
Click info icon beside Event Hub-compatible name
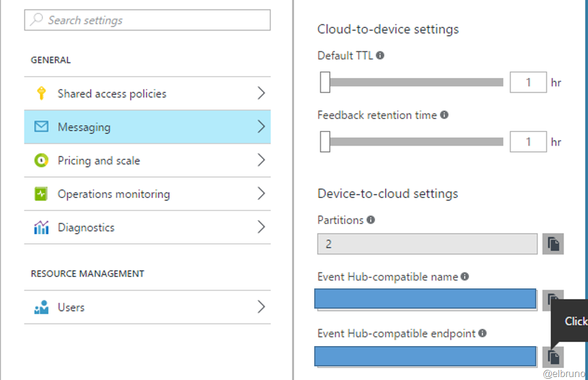[x=465, y=277]
